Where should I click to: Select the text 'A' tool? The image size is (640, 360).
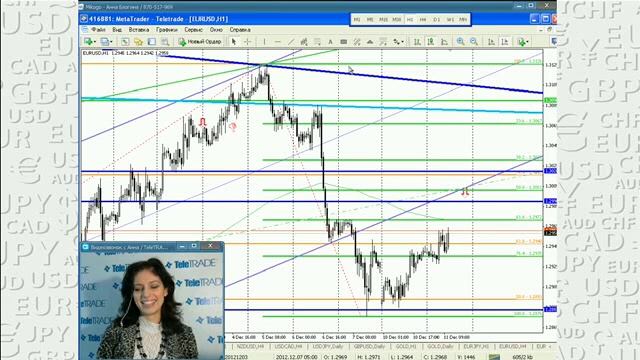click(330, 42)
